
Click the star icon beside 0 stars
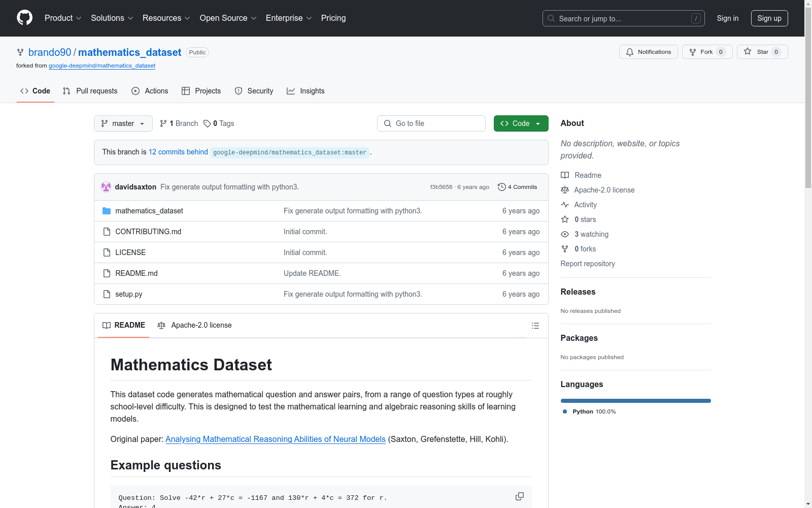click(565, 219)
